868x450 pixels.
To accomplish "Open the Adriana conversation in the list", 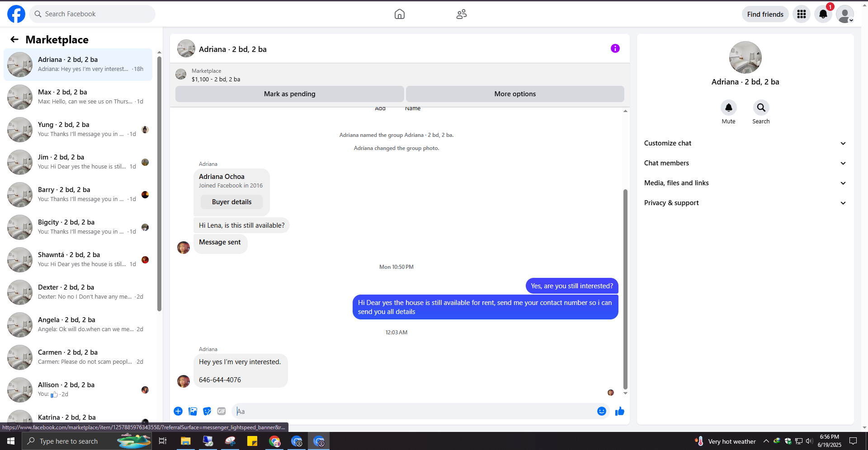I will point(78,65).
